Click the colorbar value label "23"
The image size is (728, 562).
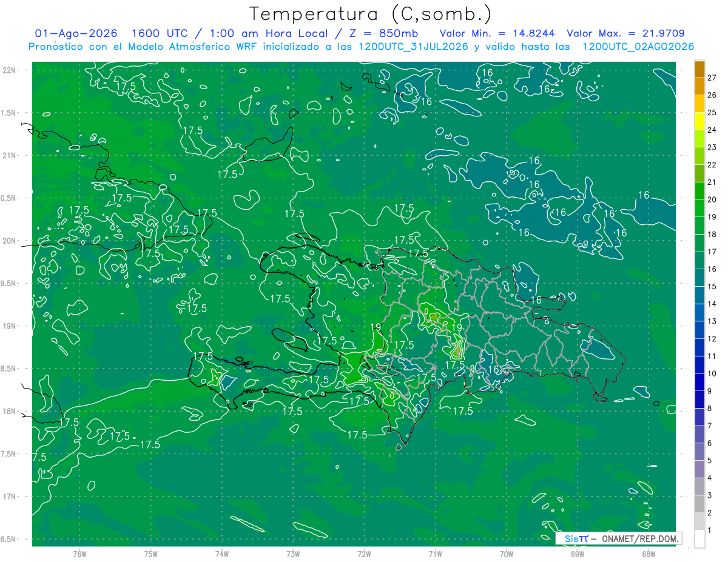coord(712,147)
